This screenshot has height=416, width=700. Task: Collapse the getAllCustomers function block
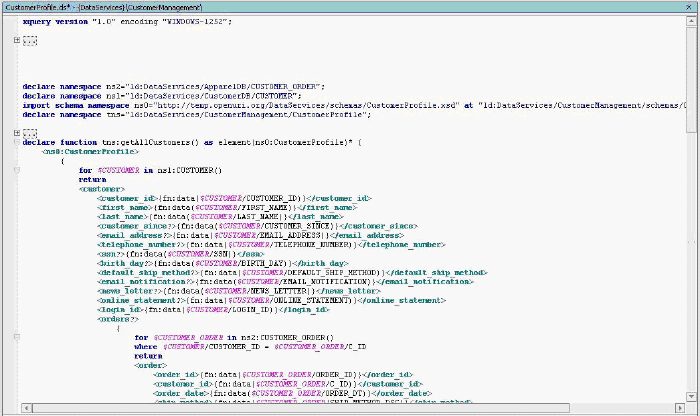click(17, 142)
